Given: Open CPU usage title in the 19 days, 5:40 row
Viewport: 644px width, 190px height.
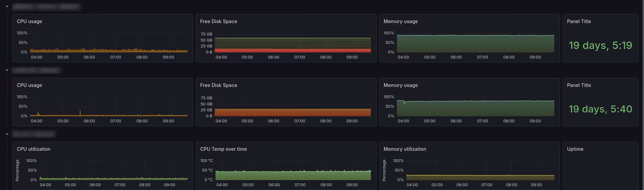Looking at the screenshot, I should pos(29,85).
